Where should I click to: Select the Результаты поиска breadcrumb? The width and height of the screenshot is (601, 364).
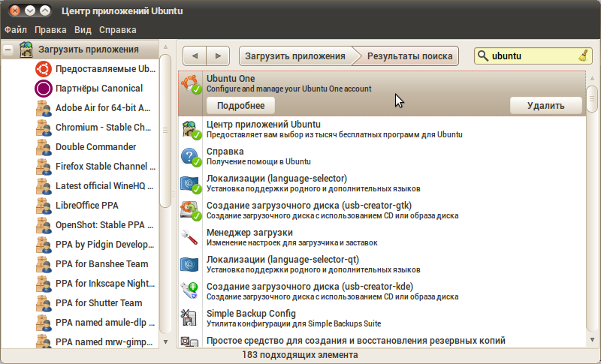pyautogui.click(x=409, y=56)
